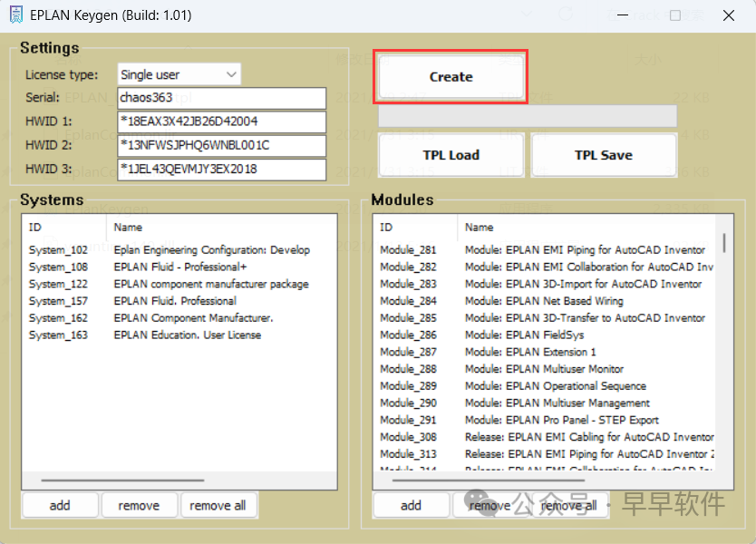Click add button under the Systems list

click(60, 505)
